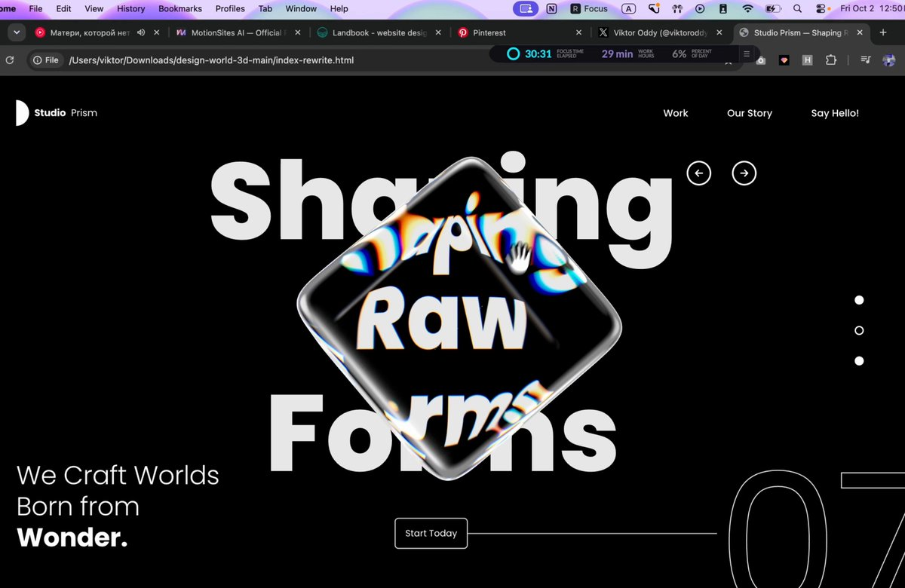Click the 30:31 focus time elapsed
The width and height of the screenshot is (905, 588).
pyautogui.click(x=538, y=54)
